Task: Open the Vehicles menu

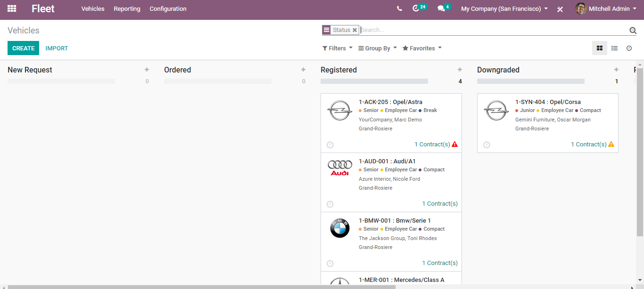Action: point(93,8)
